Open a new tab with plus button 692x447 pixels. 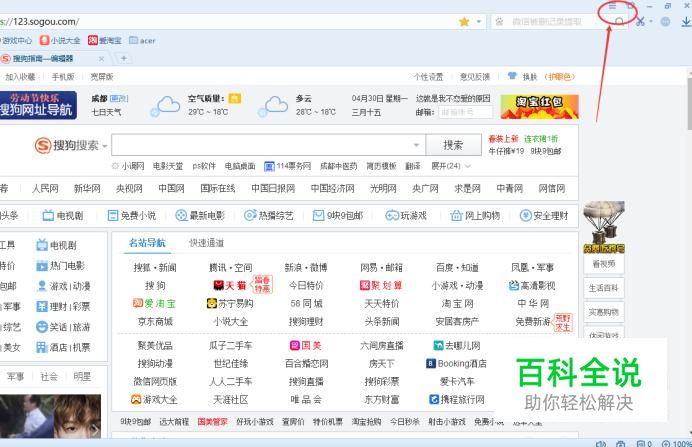coord(124,58)
